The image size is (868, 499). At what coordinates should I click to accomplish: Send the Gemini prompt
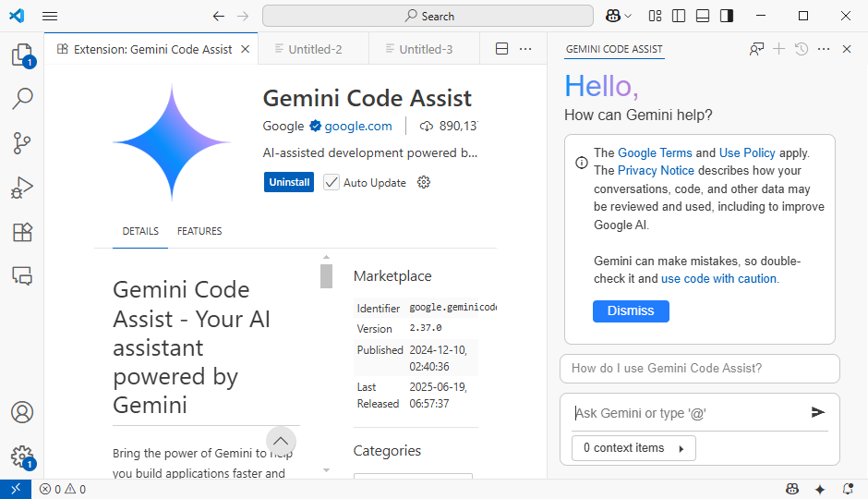click(x=817, y=412)
